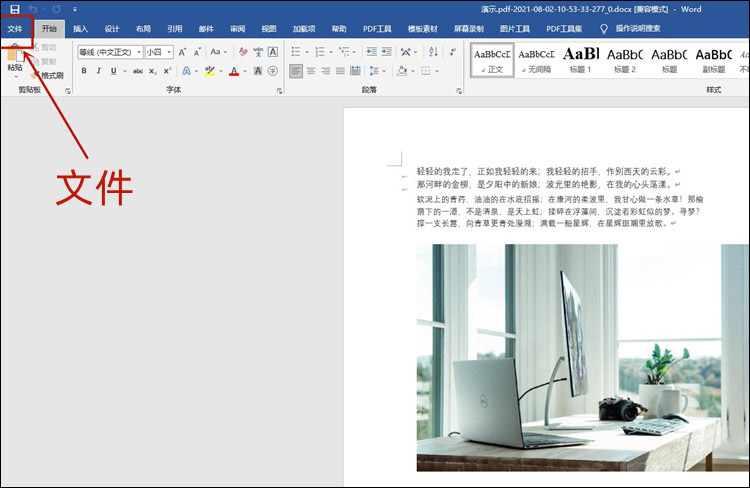Screen dimensions: 750x488
Task: Apply the 副标题 style
Action: [x=714, y=60]
